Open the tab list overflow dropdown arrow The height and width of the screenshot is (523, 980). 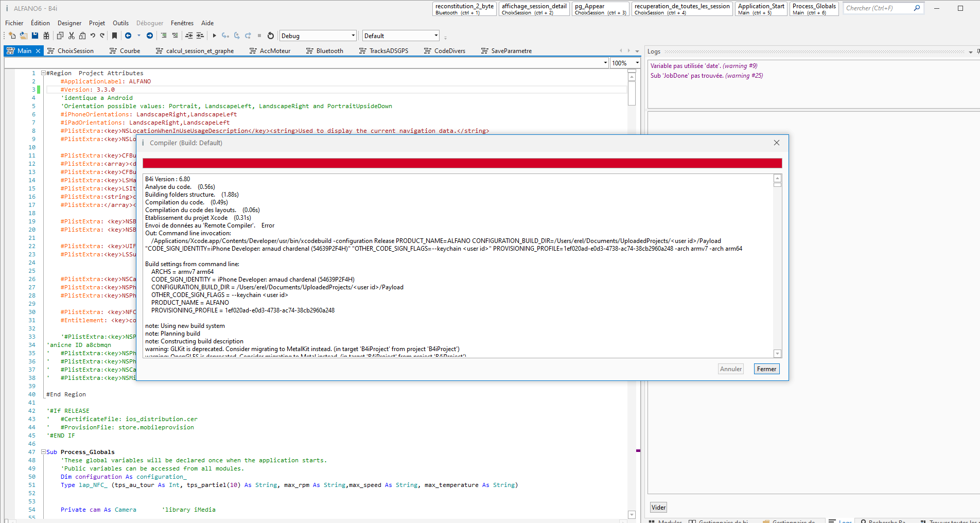coord(637,51)
